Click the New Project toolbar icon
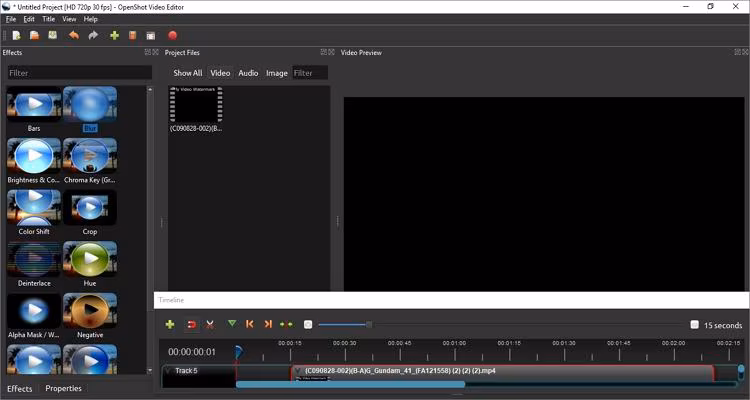Image resolution: width=750 pixels, height=400 pixels. 16,35
